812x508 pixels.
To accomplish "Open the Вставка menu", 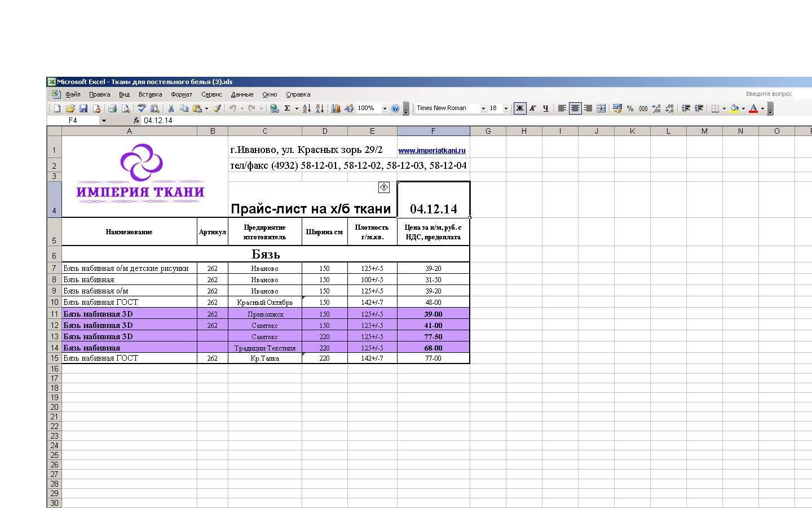I will pyautogui.click(x=150, y=94).
